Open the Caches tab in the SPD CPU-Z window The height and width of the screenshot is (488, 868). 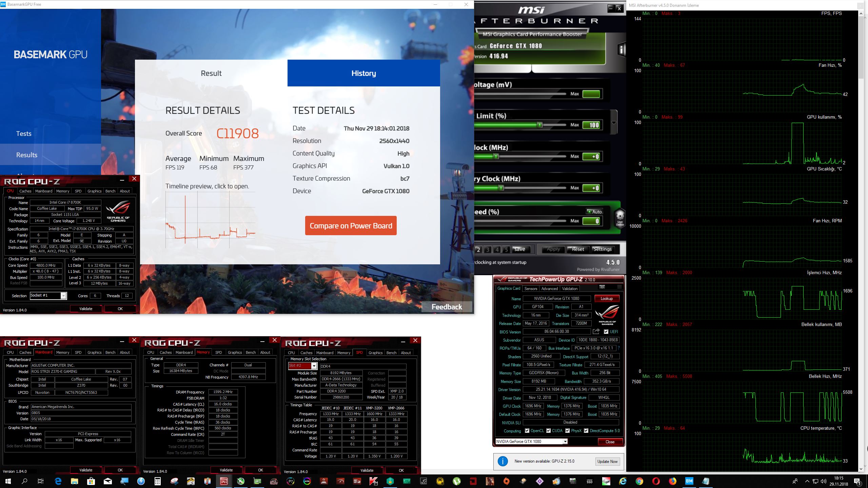coord(306,353)
